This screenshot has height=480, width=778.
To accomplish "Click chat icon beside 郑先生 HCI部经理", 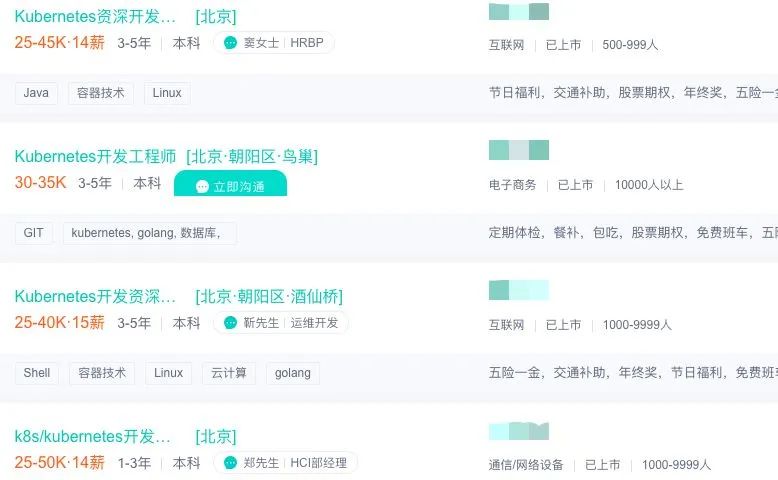I will coord(230,463).
